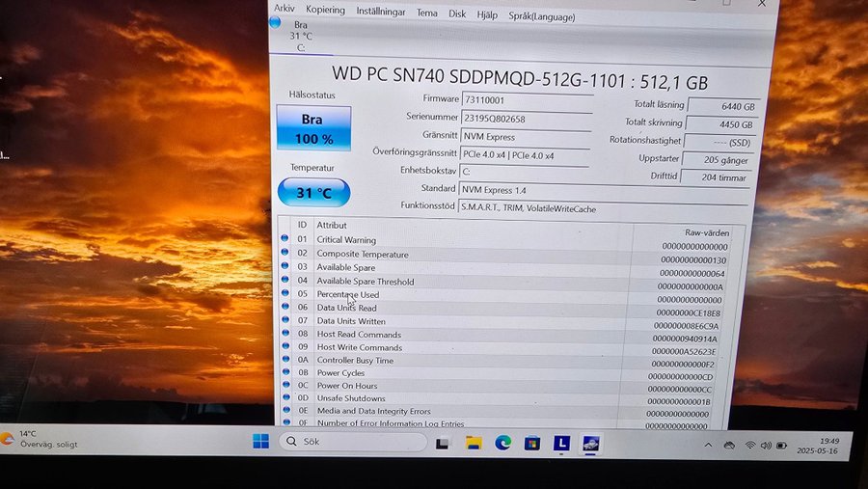The height and width of the screenshot is (489, 868).
Task: Click the Överföringsgränssnitt field PCIe 4.0 x4
Action: 524,155
